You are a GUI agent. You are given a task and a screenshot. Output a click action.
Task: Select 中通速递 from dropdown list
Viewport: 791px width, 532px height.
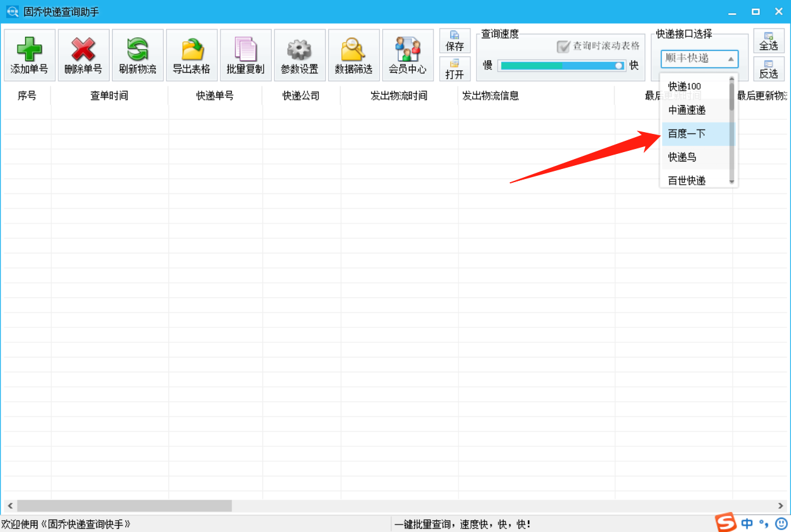[695, 110]
